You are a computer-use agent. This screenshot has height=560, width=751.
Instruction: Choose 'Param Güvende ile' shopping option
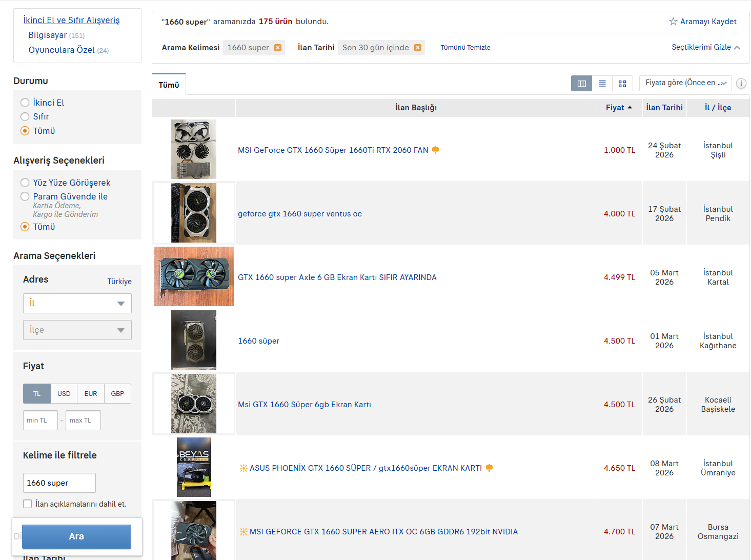[25, 196]
